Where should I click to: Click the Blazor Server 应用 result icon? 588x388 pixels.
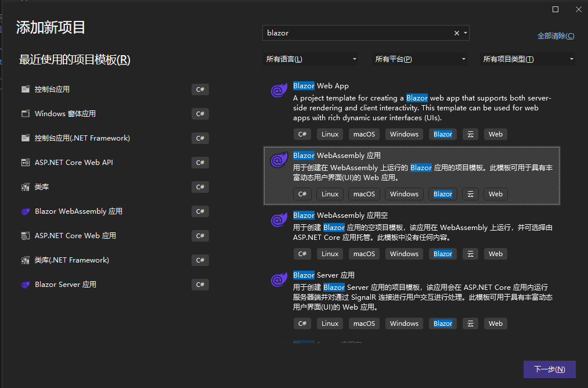(x=279, y=279)
